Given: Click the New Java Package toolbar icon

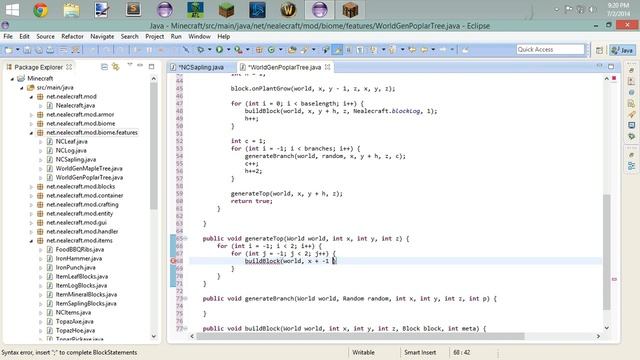Looking at the screenshot, I should tap(259, 50).
